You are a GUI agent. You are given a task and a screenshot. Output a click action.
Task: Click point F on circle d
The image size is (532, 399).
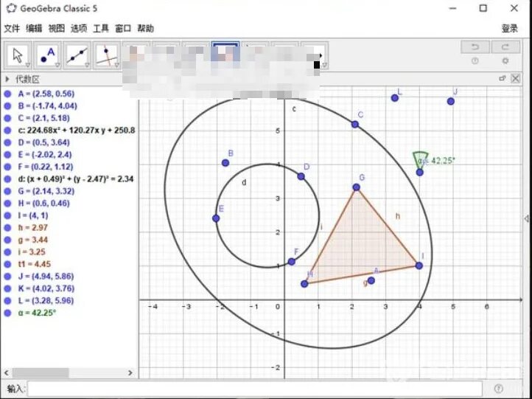292,262
